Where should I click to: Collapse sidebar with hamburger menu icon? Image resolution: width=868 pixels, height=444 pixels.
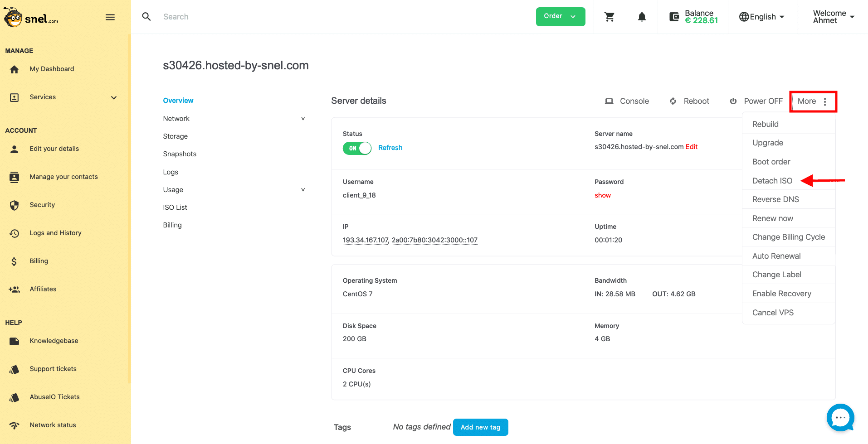pos(110,17)
